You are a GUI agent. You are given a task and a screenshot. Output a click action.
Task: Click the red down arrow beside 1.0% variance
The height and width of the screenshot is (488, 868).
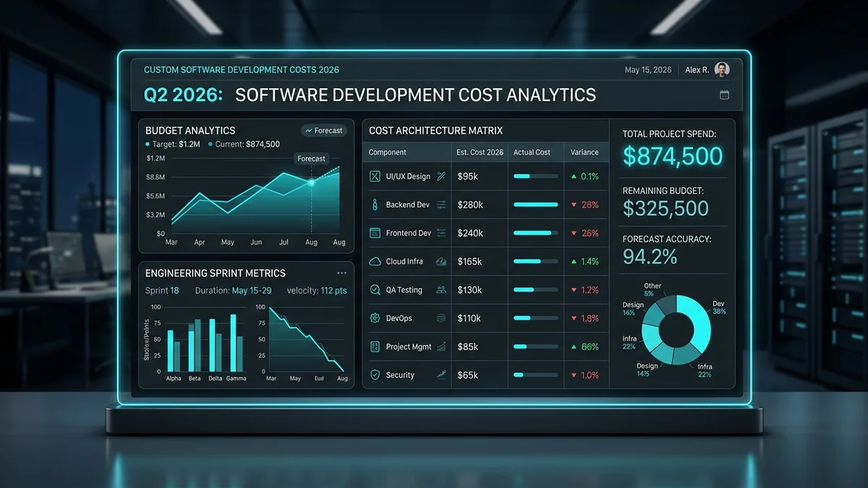[x=574, y=375]
